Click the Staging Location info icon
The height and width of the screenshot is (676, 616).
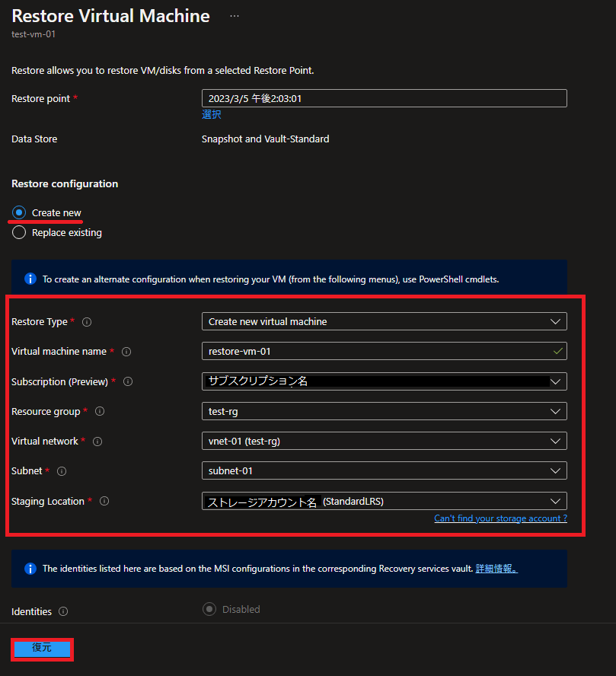(104, 501)
